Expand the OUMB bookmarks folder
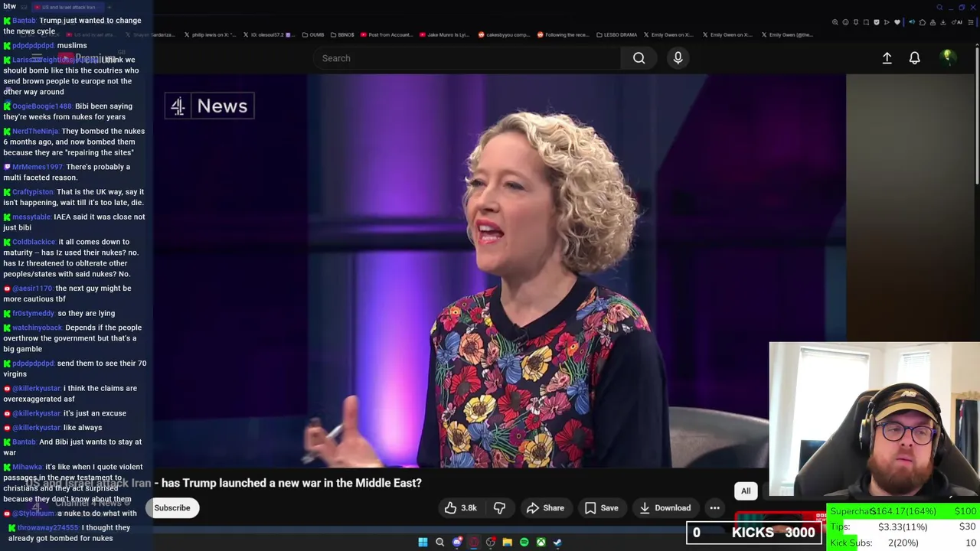 click(313, 34)
